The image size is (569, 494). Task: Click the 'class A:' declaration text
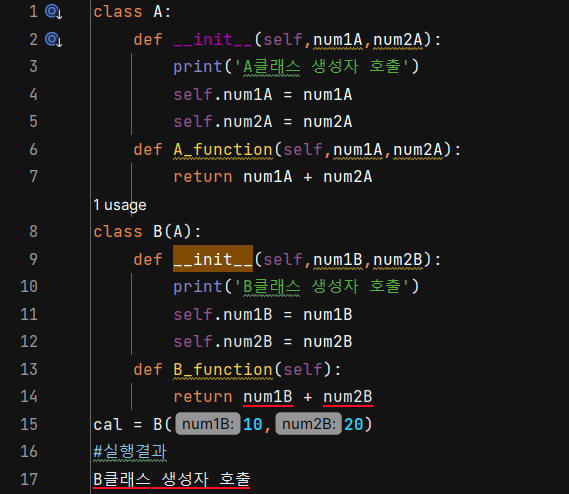(132, 12)
